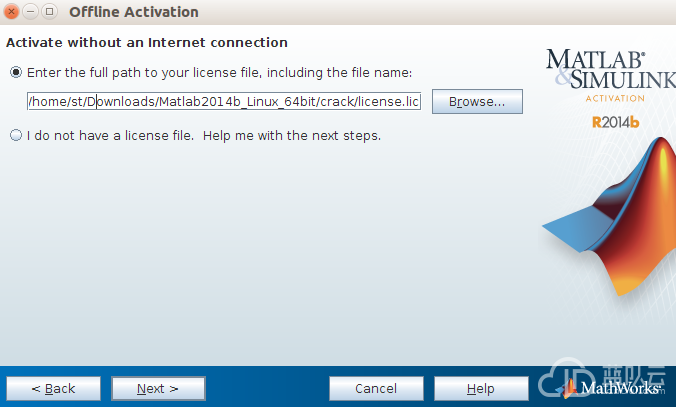676x407 pixels.
Task: Proceed with the Next button
Action: point(158,388)
